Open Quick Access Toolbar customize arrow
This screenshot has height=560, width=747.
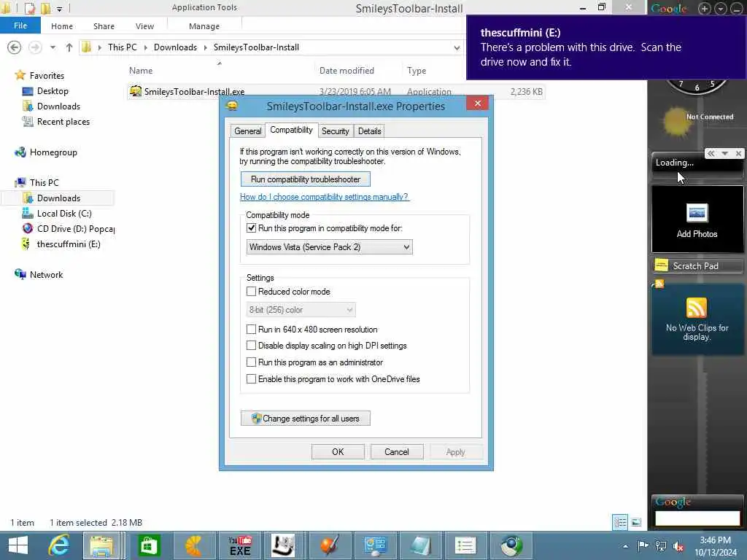pyautogui.click(x=59, y=9)
